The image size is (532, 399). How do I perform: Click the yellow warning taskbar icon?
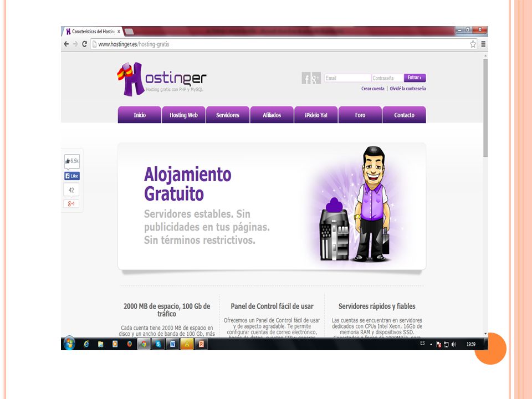pyautogui.click(x=187, y=344)
